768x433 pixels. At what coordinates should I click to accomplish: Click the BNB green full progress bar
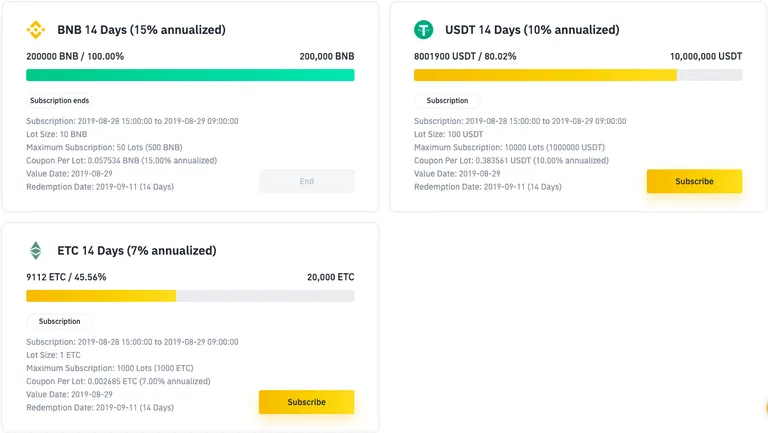(190, 75)
